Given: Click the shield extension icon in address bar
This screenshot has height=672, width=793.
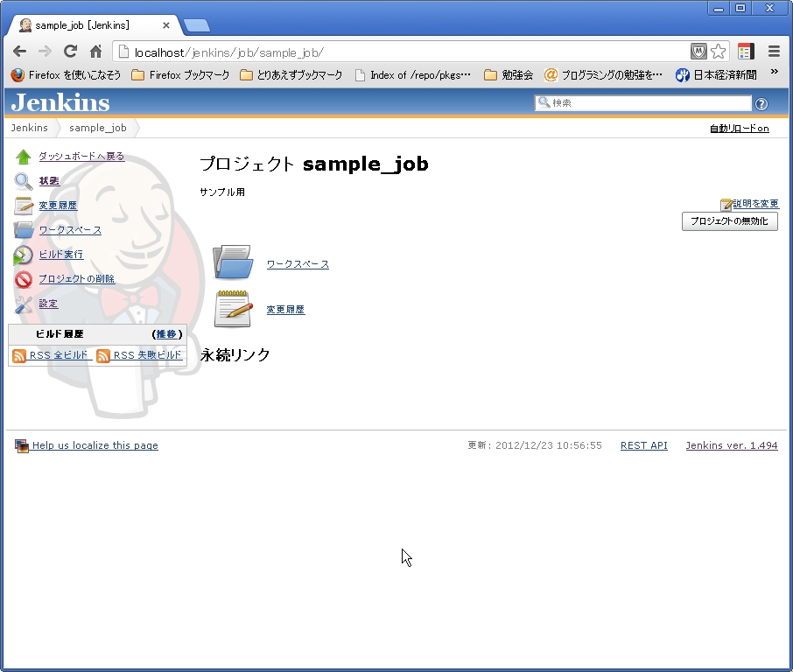Looking at the screenshot, I should tap(698, 51).
